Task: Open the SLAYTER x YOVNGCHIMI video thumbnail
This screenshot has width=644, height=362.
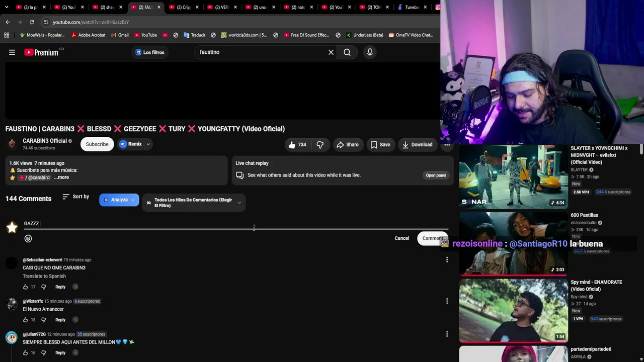Action: pos(513,176)
